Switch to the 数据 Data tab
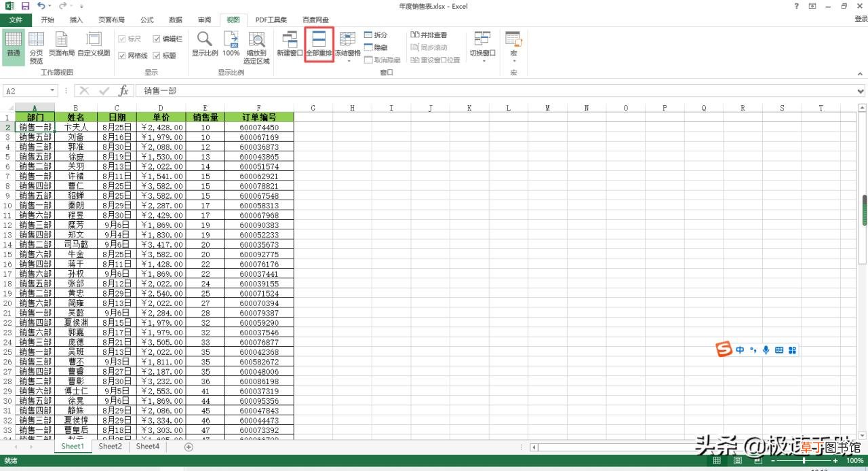Image resolution: width=868 pixels, height=471 pixels. 176,20
